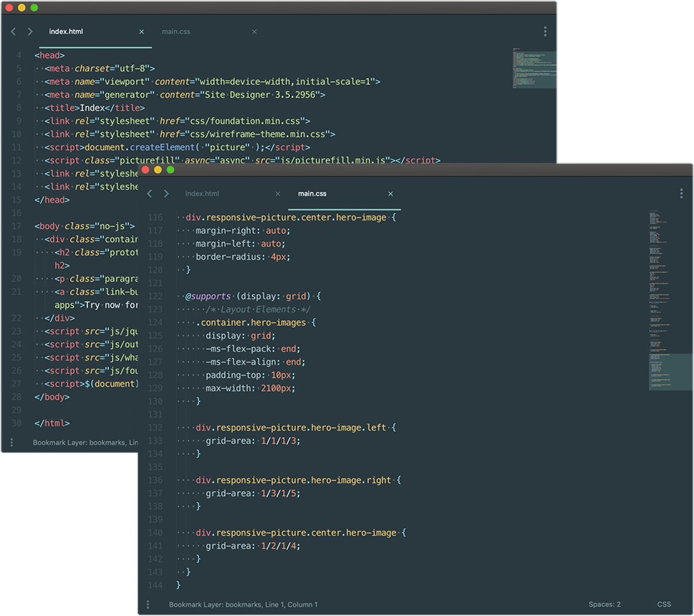Click bookmark status text in front window
The image size is (694, 616).
pos(243,605)
